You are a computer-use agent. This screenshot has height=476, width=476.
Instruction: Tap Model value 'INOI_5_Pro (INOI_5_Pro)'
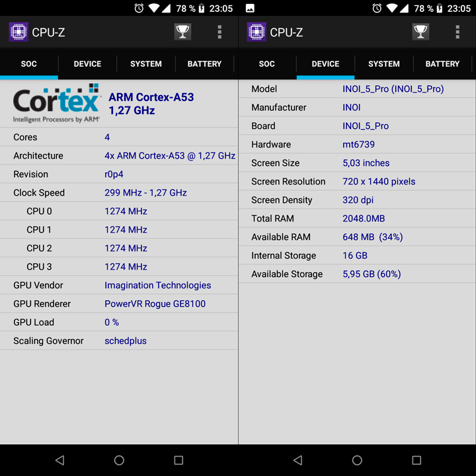pos(393,89)
